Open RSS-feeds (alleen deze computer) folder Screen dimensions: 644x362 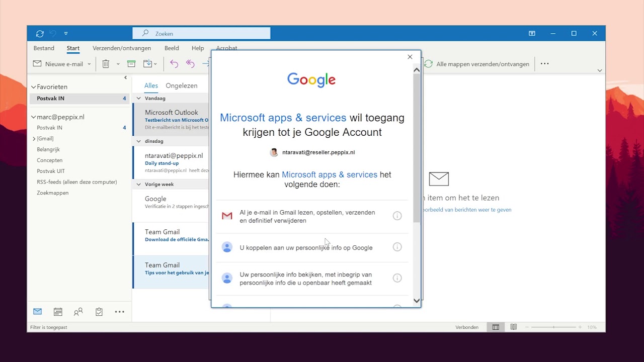pyautogui.click(x=77, y=182)
